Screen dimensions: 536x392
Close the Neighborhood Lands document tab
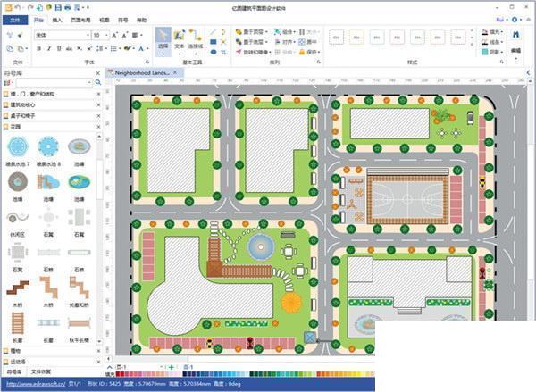(x=175, y=72)
